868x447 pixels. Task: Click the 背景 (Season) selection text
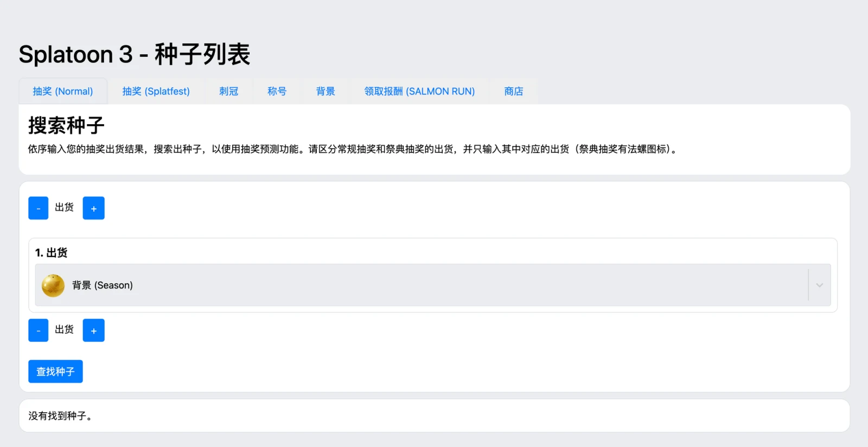coord(103,285)
